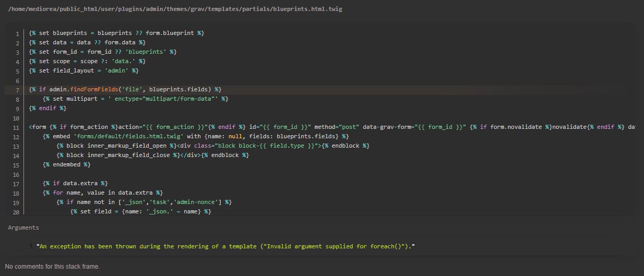Viewport: 644px width, 276px height.
Task: Click the 'No comments for this stack frame' text
Action: coord(52,267)
